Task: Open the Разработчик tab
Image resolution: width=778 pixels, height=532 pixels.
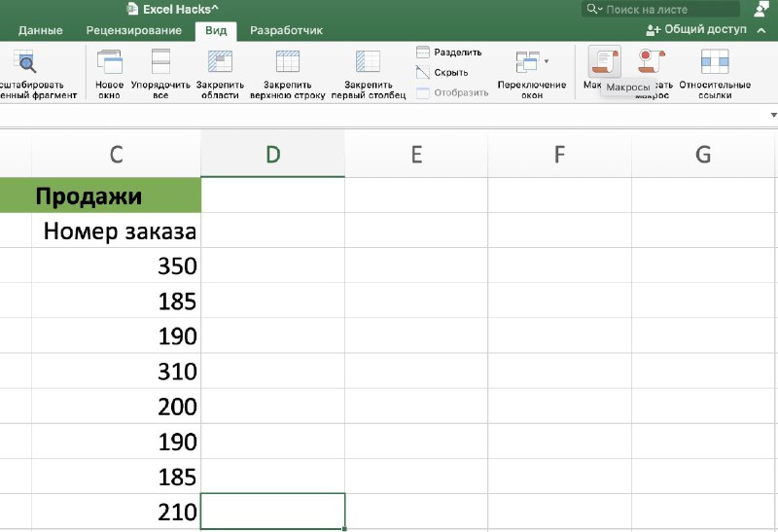Action: (x=286, y=30)
